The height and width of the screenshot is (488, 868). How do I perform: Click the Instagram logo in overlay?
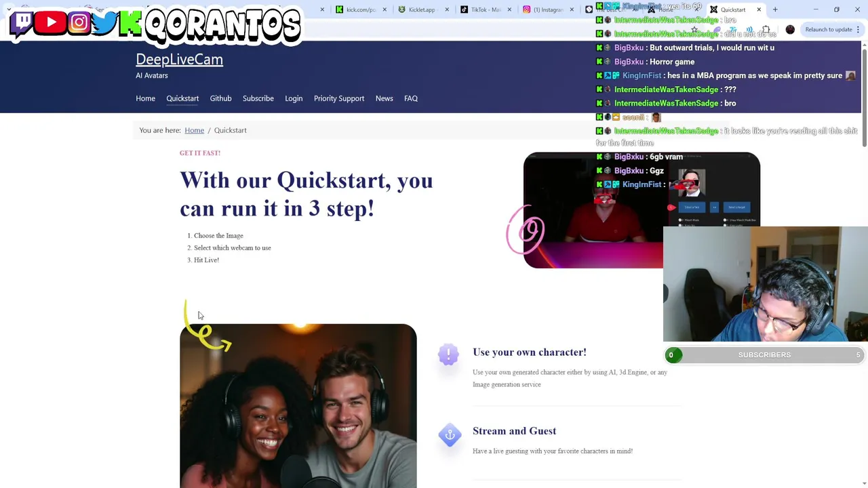tap(79, 23)
